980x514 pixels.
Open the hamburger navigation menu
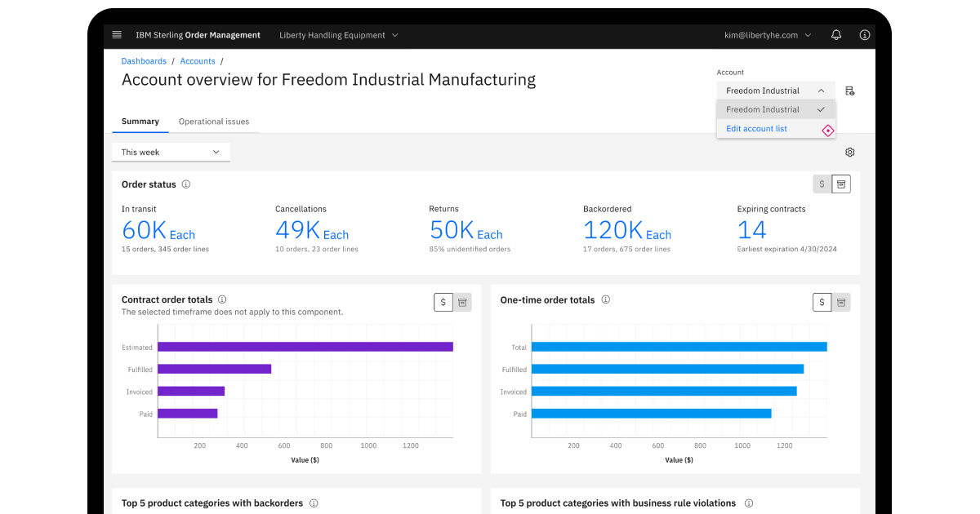pyautogui.click(x=117, y=35)
